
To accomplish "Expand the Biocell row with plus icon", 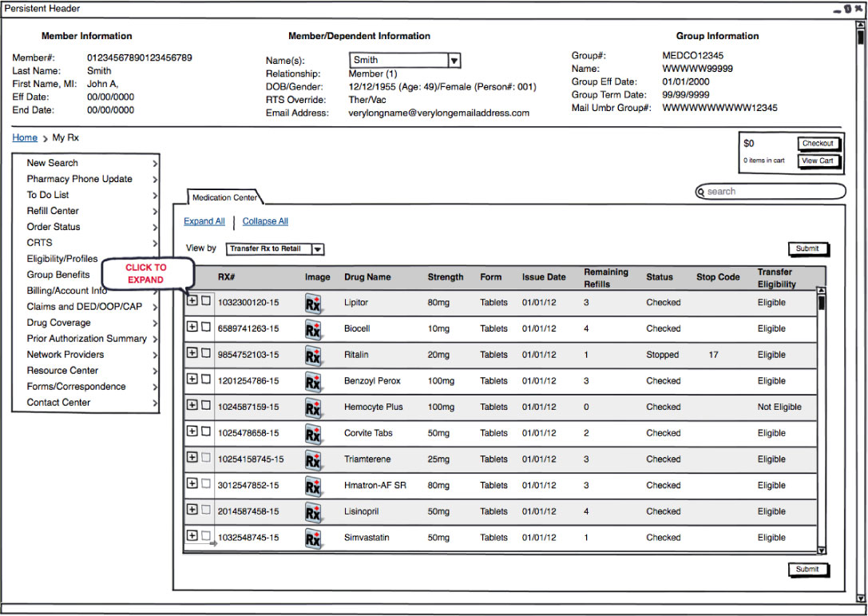I will coord(192,326).
